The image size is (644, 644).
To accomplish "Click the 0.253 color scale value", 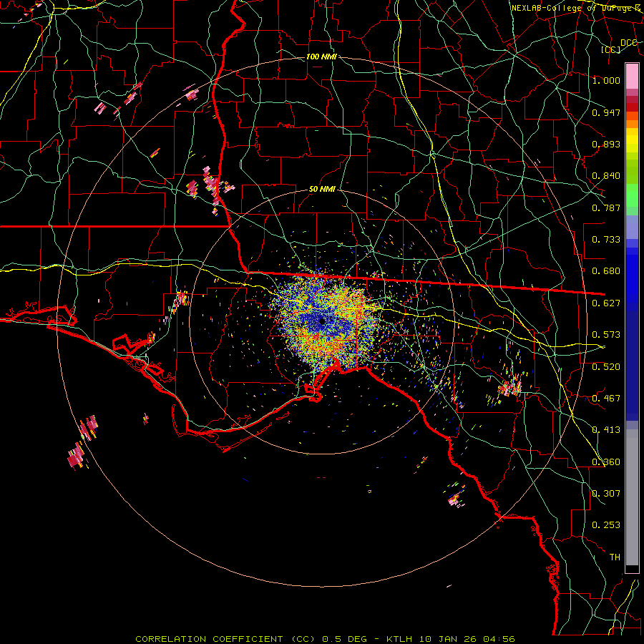I will (x=606, y=525).
